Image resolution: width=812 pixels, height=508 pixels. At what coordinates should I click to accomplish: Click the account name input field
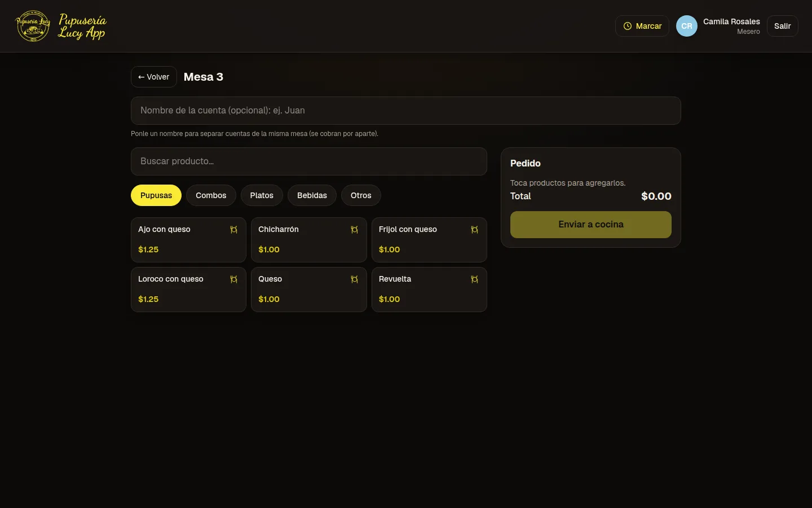click(x=406, y=111)
